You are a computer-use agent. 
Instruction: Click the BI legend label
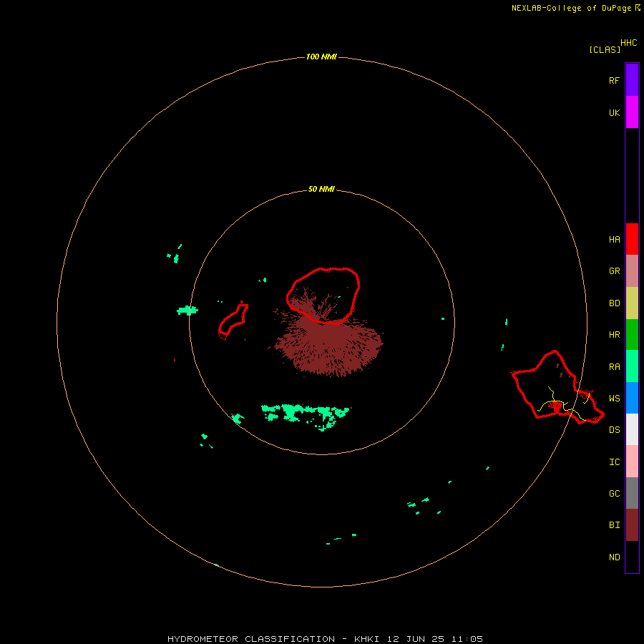click(615, 525)
